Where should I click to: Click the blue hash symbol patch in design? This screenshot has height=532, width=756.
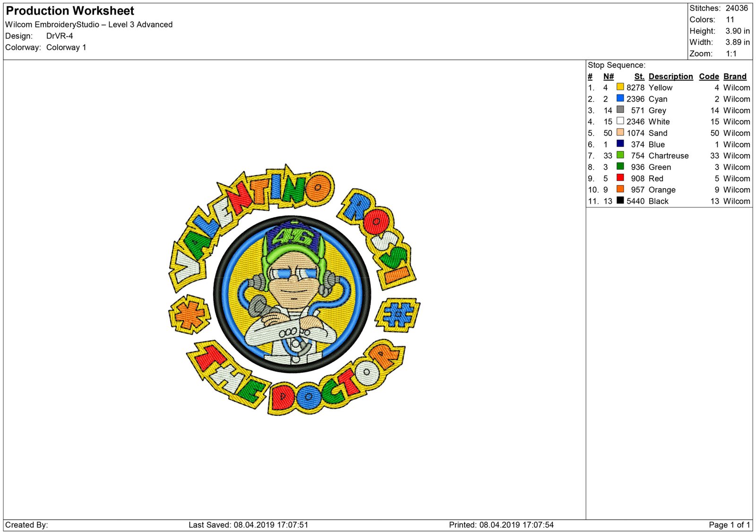tap(398, 314)
